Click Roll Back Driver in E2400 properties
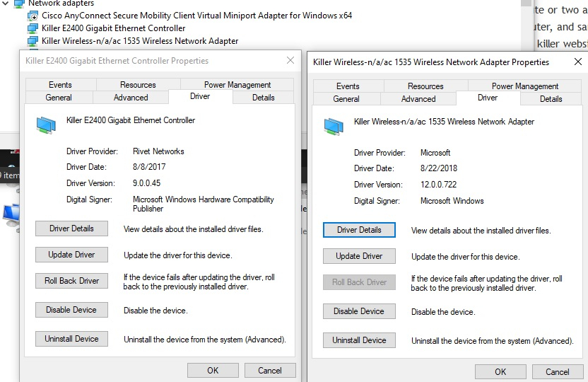 coord(71,281)
